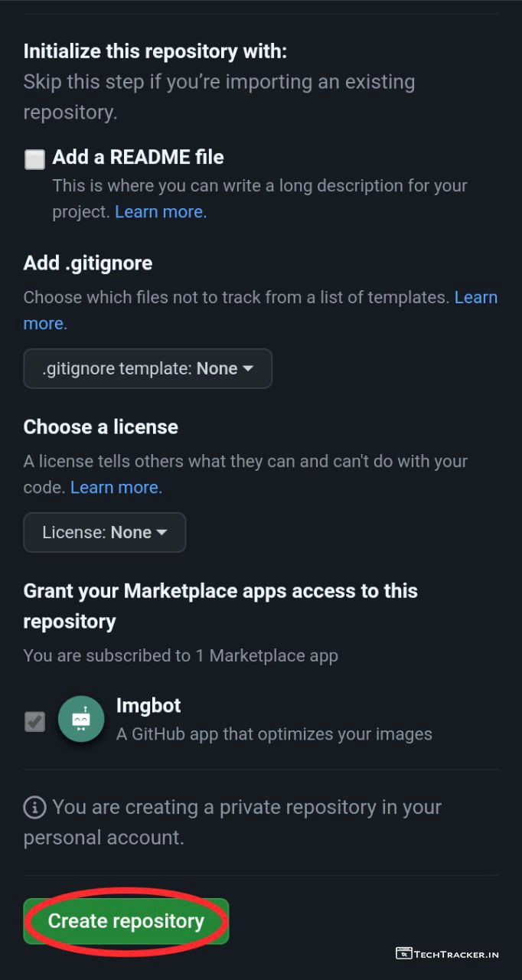This screenshot has height=980, width=522.
Task: Click the TechTracker.in watermark logo icon
Action: tap(403, 953)
